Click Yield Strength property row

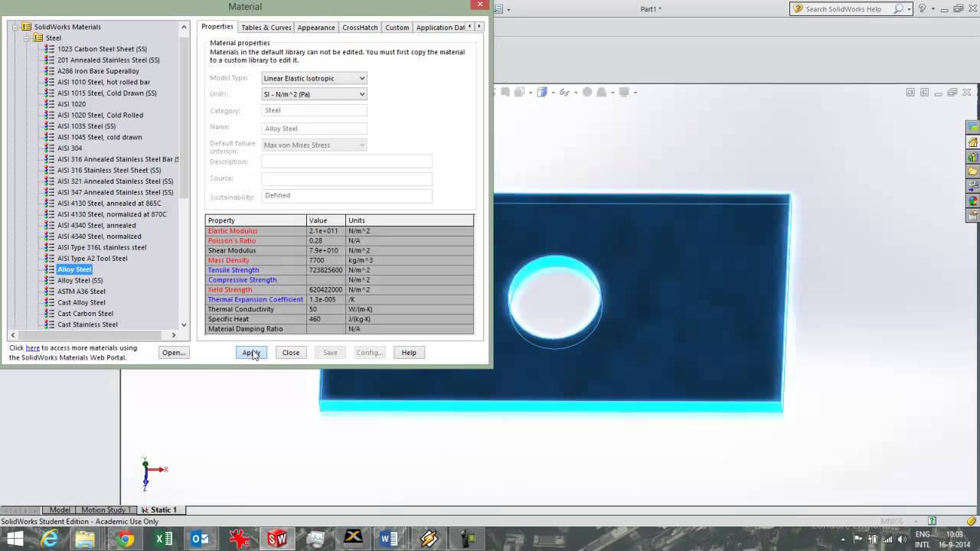click(x=339, y=290)
